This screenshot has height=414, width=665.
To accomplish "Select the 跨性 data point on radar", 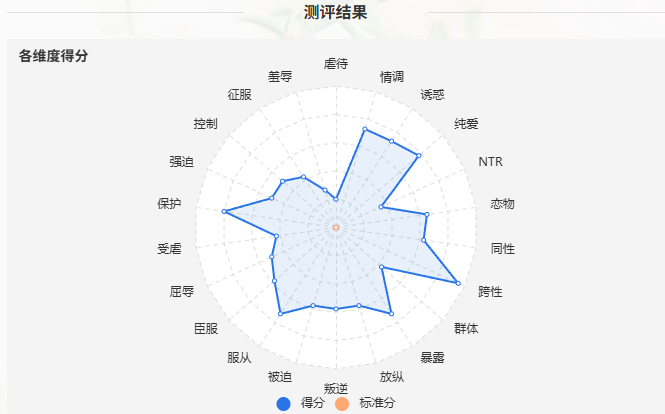I will 458,283.
